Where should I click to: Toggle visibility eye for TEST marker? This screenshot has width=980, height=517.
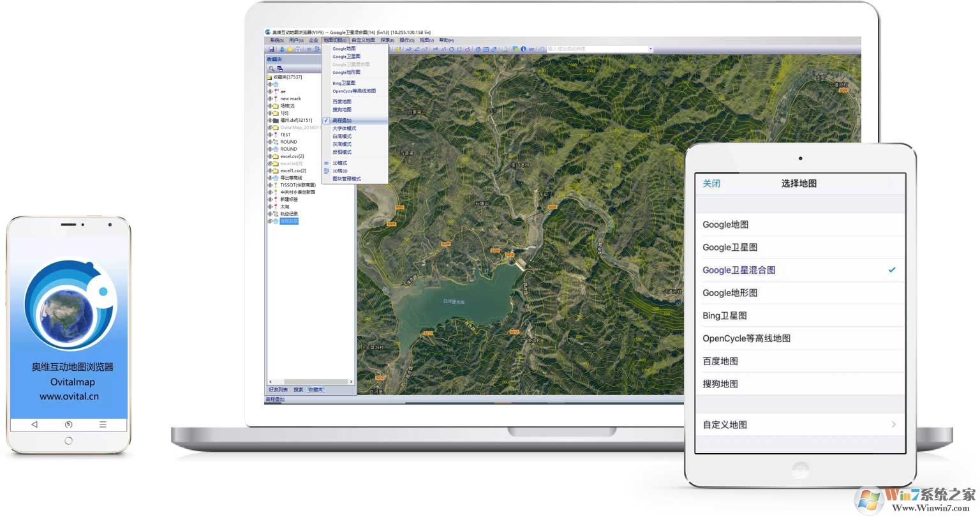coord(269,135)
